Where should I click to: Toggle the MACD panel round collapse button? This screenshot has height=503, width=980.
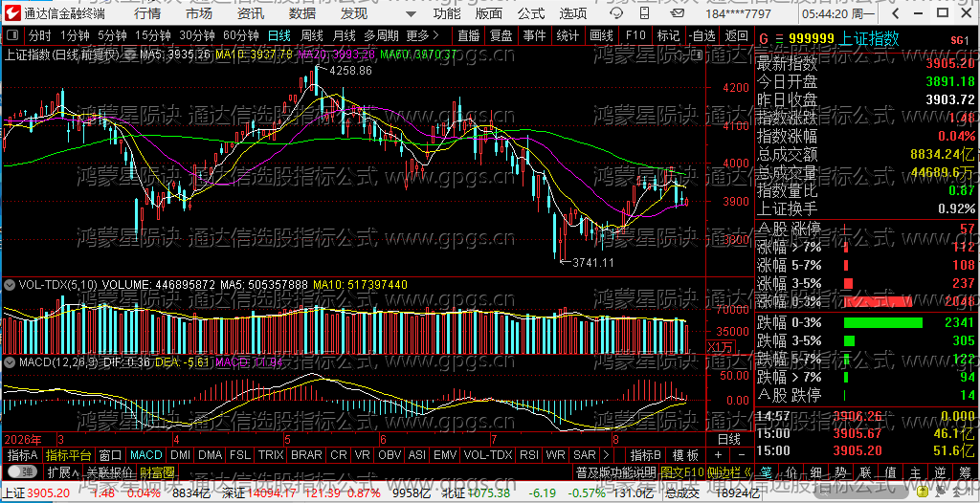(x=10, y=361)
